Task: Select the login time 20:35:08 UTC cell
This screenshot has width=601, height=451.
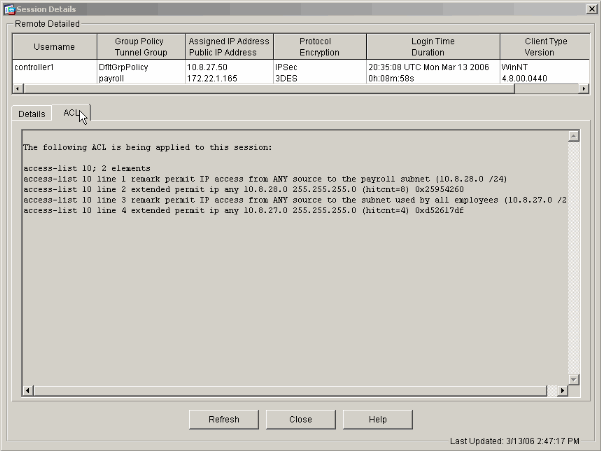Action: (433, 72)
